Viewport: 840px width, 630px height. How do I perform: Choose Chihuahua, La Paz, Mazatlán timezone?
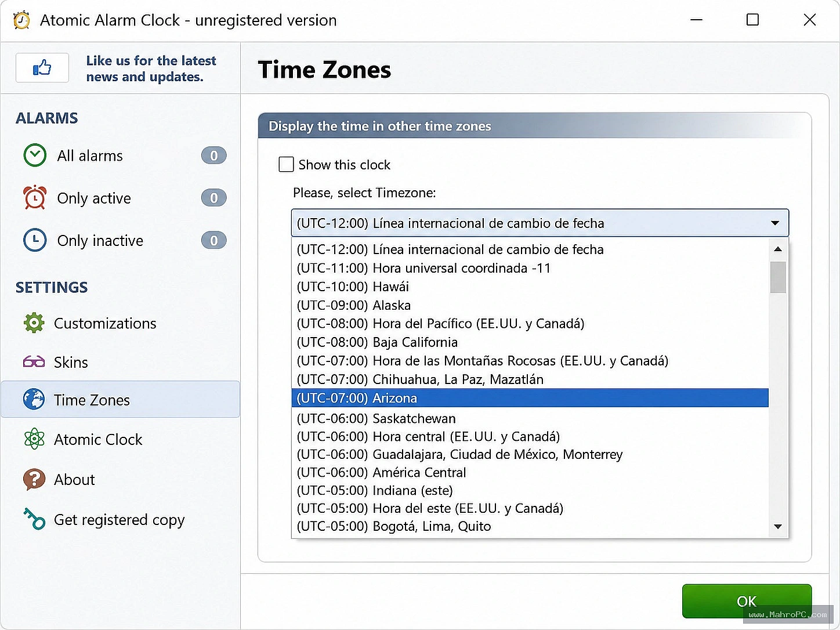(530, 379)
